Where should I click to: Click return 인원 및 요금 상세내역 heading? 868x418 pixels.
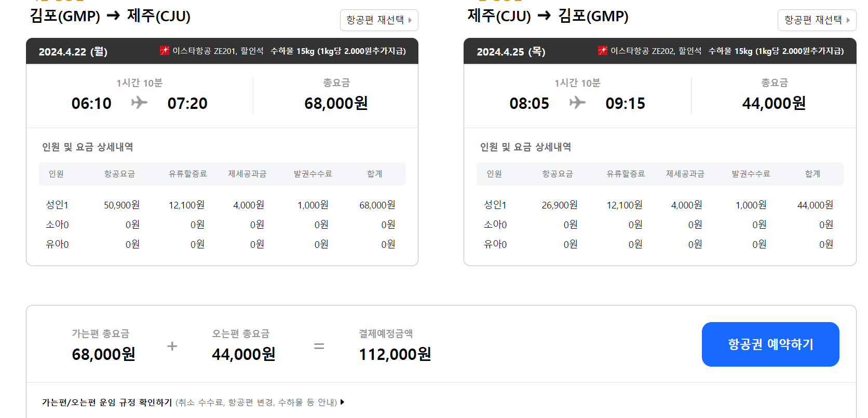525,147
